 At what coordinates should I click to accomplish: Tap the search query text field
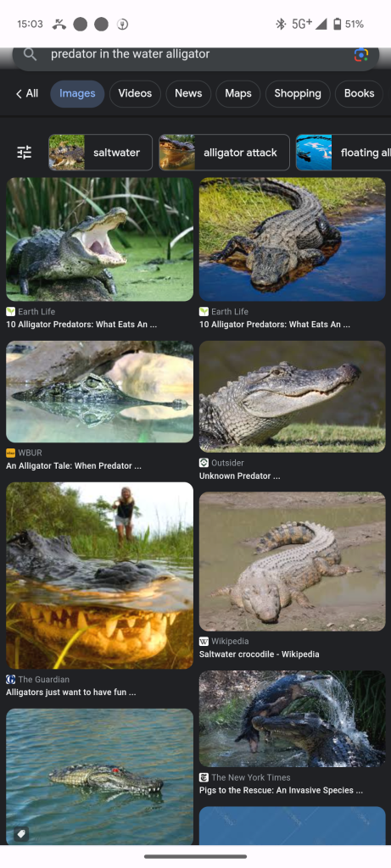(188, 54)
